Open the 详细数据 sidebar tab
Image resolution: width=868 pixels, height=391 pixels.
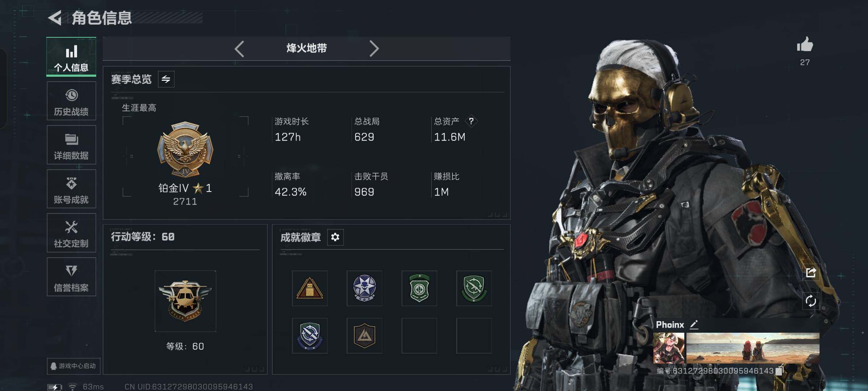point(71,145)
